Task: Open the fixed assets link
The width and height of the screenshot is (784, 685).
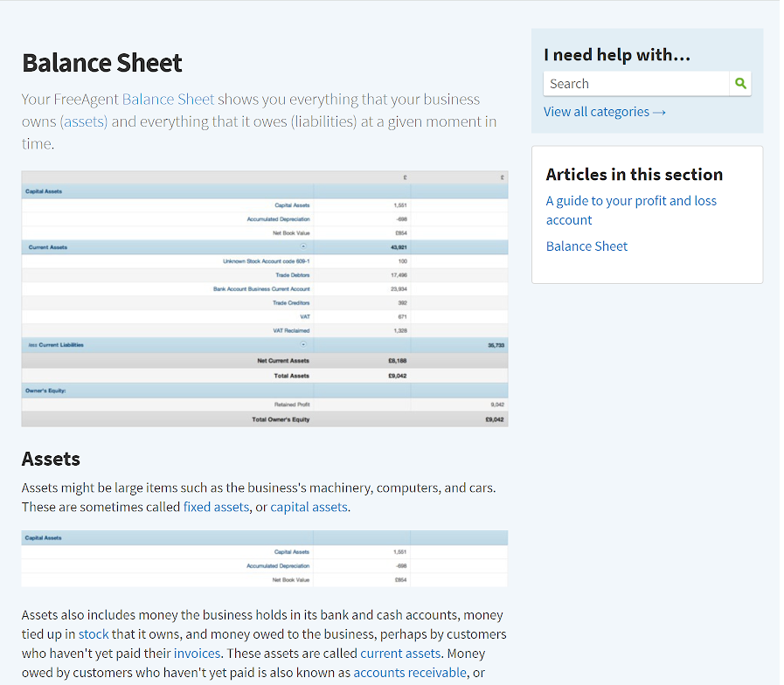Action: click(x=216, y=507)
